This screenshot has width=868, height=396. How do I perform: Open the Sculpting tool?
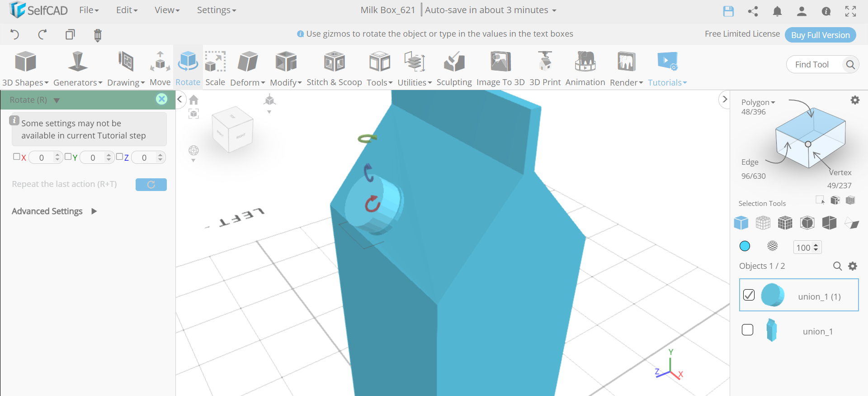point(454,69)
